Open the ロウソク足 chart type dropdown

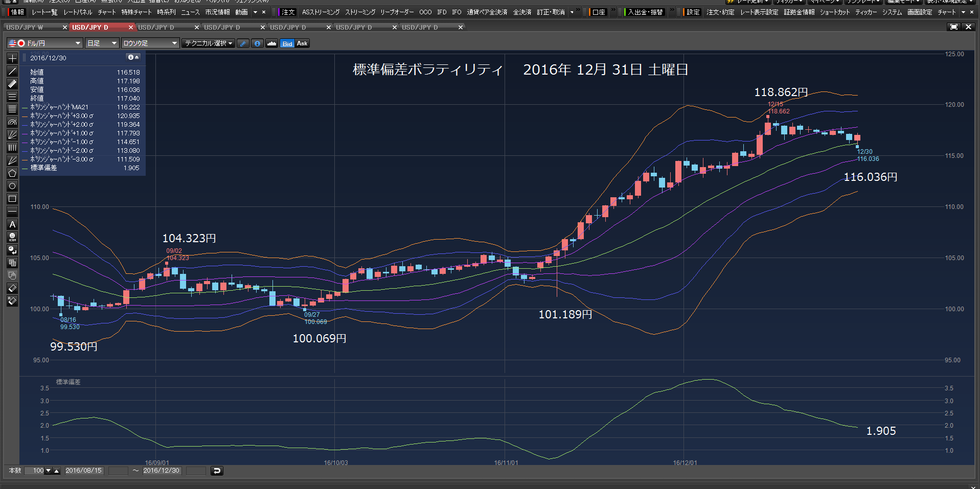150,43
